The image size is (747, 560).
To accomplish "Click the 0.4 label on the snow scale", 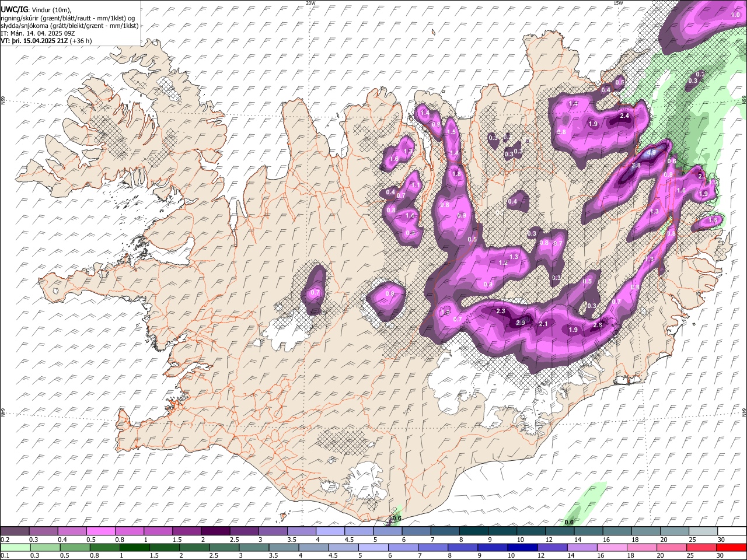I will coord(62,540).
